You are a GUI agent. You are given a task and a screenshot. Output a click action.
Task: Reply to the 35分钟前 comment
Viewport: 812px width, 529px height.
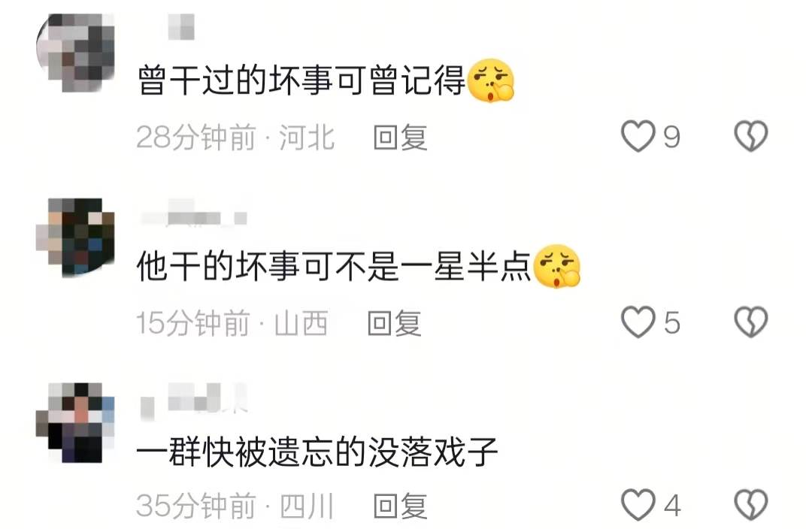pyautogui.click(x=400, y=506)
